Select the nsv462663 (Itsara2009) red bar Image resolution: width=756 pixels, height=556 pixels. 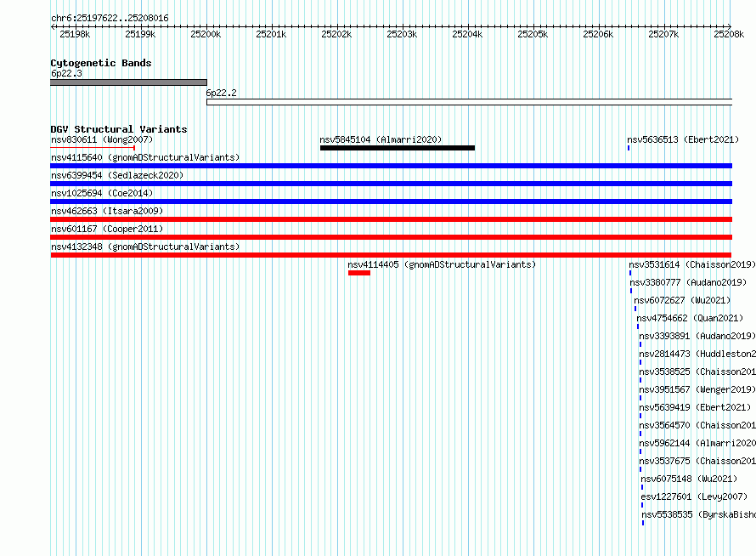[391, 219]
